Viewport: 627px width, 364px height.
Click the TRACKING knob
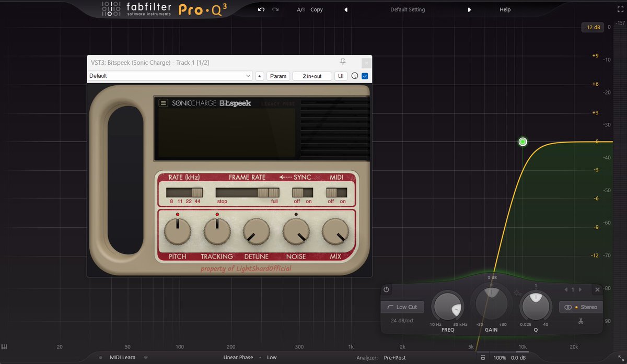tap(217, 232)
